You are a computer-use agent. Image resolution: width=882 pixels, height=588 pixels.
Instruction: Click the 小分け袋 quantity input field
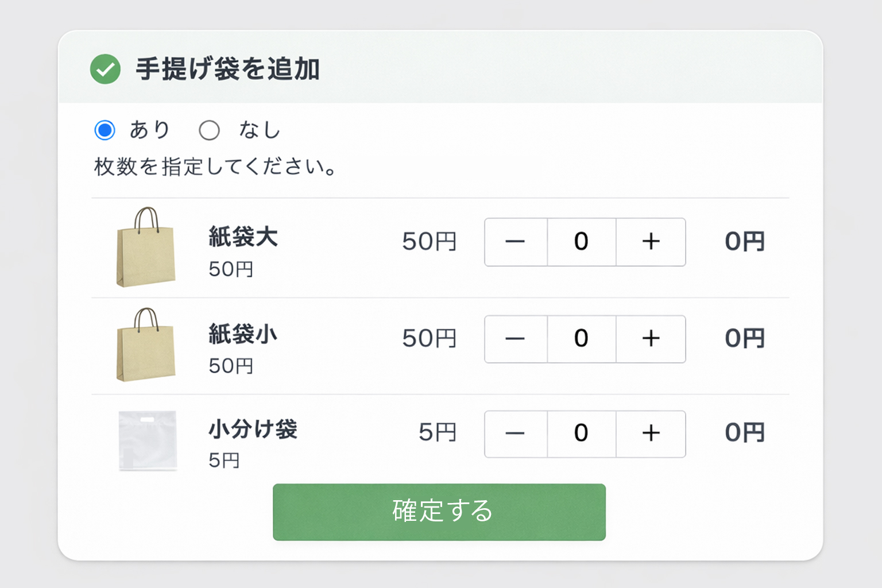point(581,434)
